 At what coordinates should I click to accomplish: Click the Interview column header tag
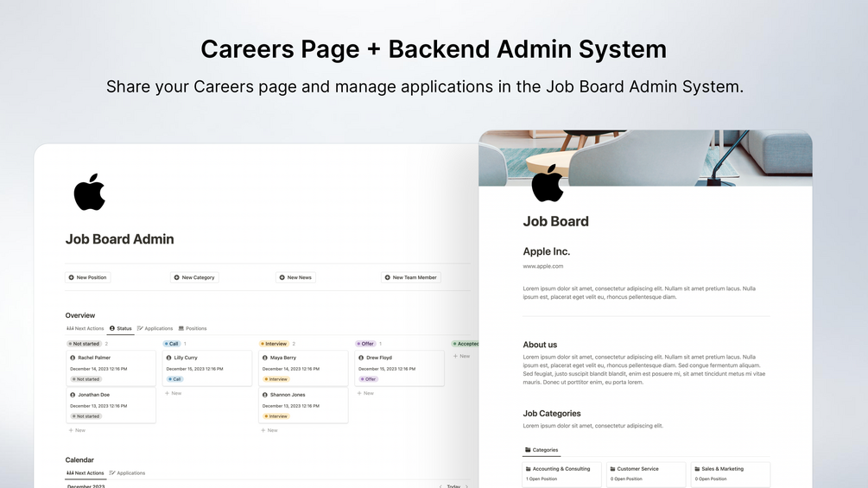(x=274, y=344)
